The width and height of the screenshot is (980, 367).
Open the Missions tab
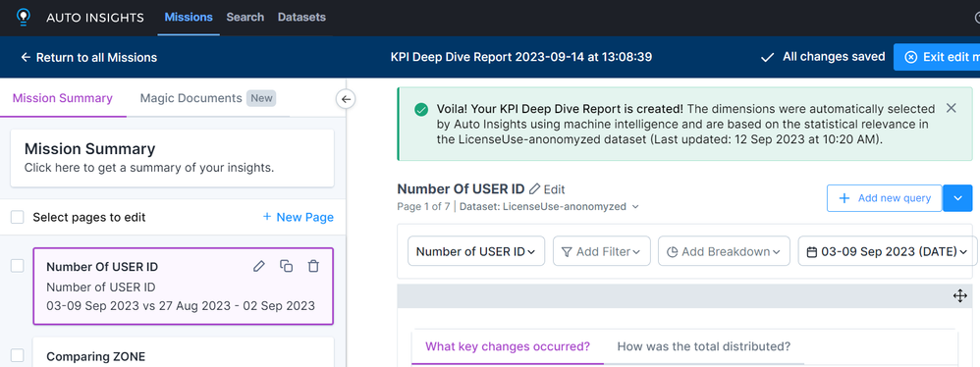(189, 18)
